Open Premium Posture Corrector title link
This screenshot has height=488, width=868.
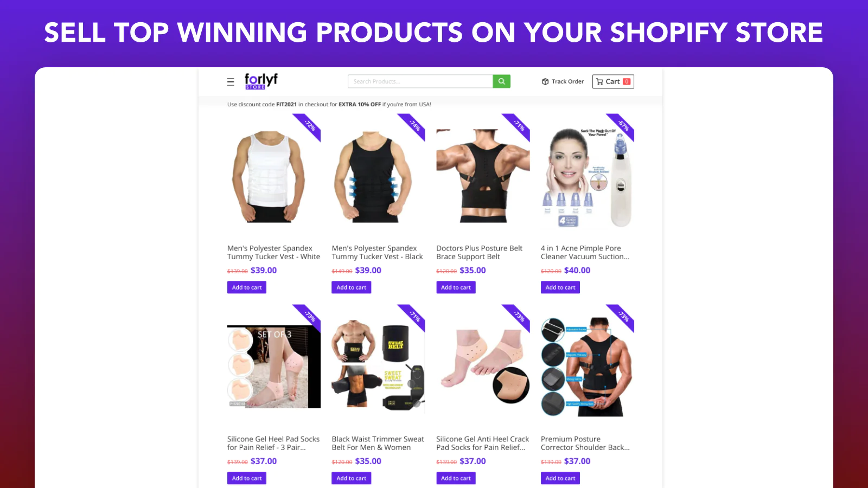[585, 443]
